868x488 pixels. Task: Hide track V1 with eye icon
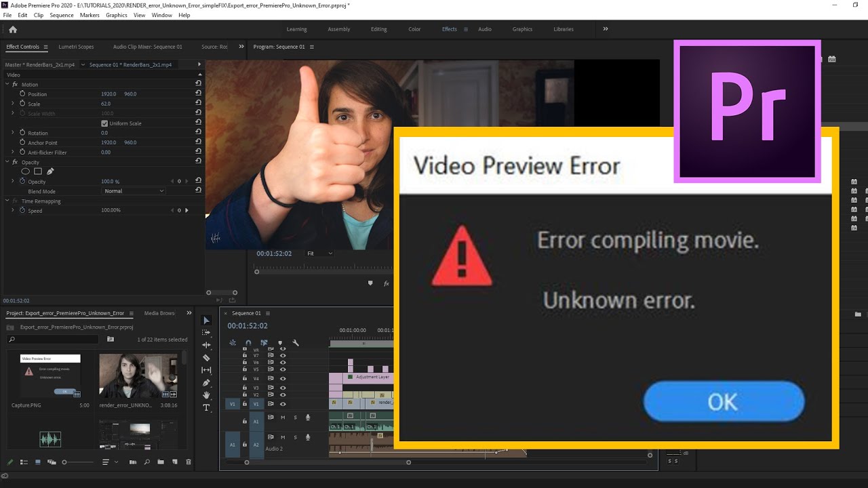(x=283, y=403)
